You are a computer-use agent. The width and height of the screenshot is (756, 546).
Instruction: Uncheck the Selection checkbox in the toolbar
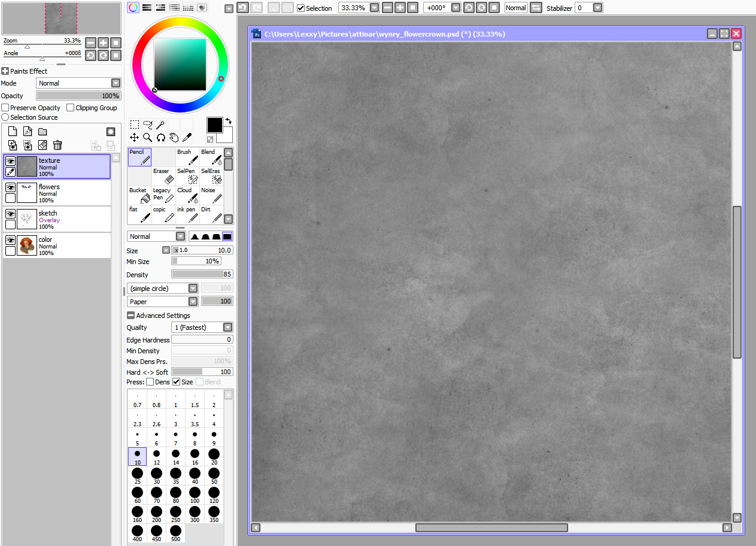click(x=301, y=8)
